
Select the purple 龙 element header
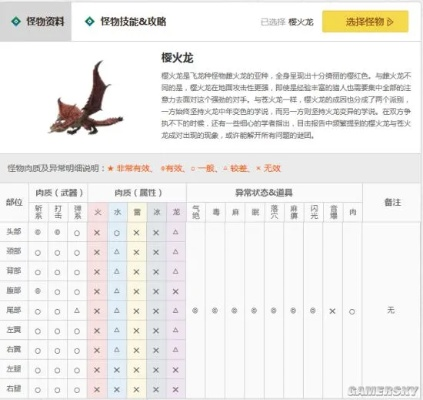[176, 212]
